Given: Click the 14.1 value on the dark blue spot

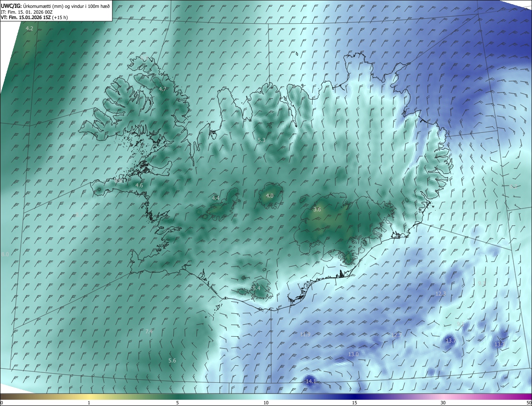Looking at the screenshot, I should 311,381.
